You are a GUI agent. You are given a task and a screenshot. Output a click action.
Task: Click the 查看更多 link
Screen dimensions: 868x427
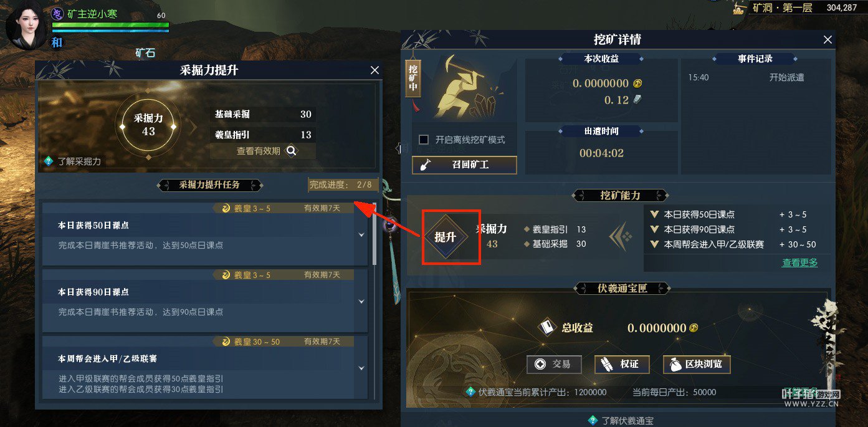click(800, 262)
